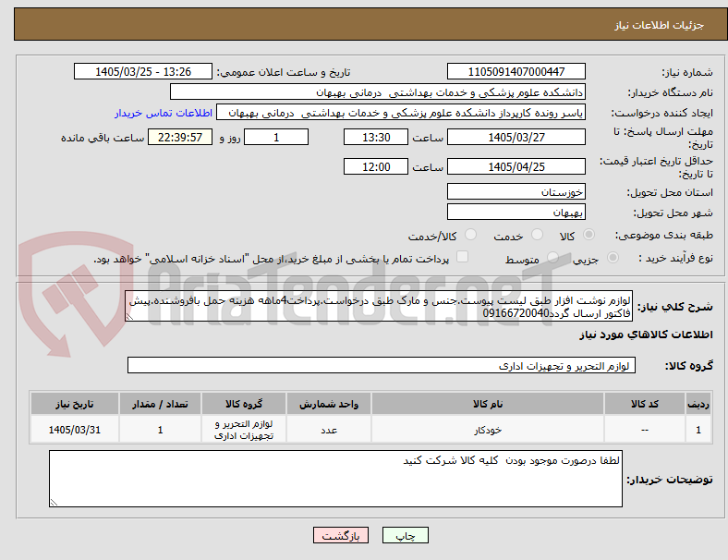Viewport: 728px width, 560px height.
Task: Click the استان محل تحویل field خوزستان
Action: coord(516,192)
